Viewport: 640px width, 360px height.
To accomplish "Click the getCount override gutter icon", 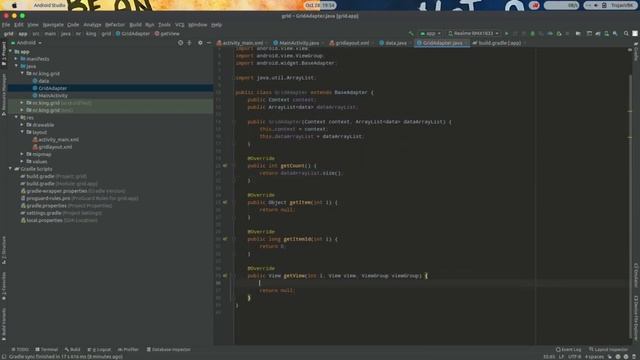I will click(x=225, y=166).
